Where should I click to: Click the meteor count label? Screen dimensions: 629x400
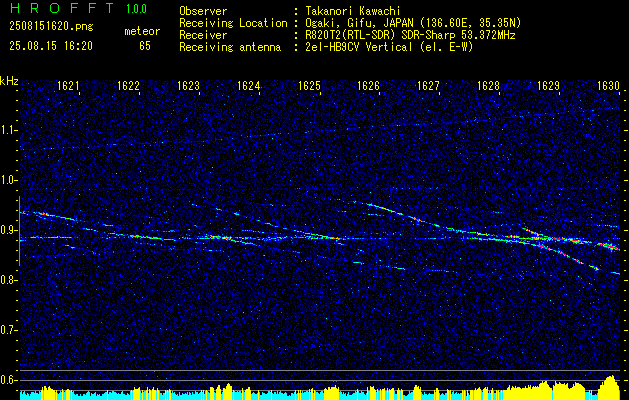[x=142, y=31]
